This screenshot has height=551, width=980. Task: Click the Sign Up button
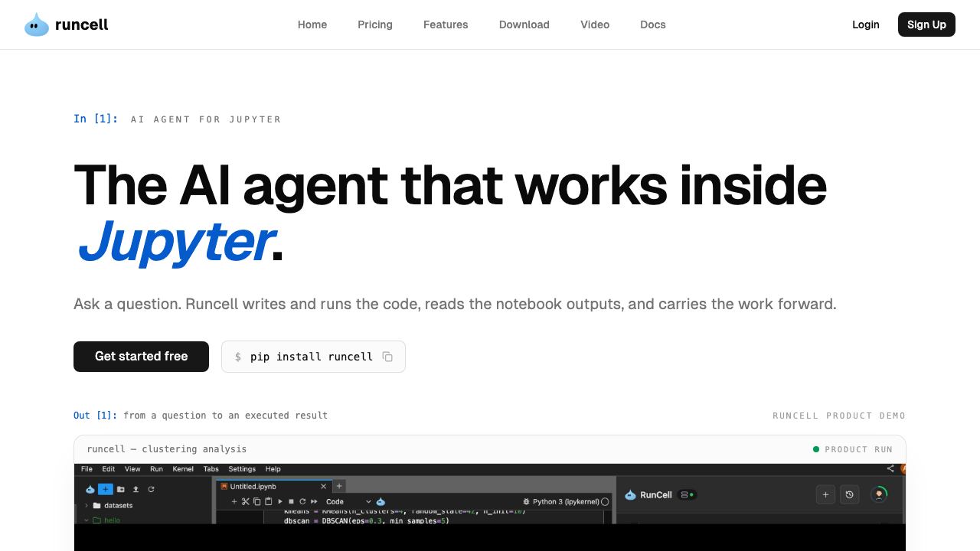coord(926,24)
